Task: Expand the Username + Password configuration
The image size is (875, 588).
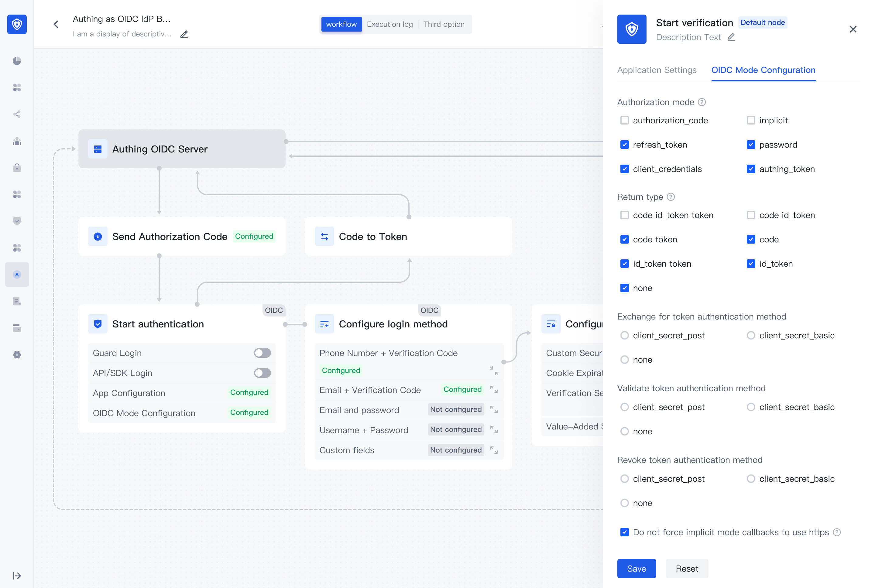Action: pos(494,430)
